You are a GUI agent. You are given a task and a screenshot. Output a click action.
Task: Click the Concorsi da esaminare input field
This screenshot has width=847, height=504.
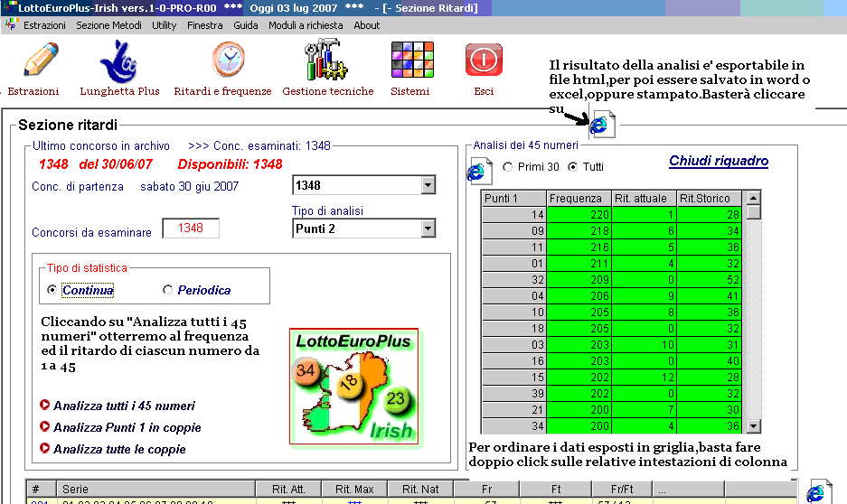191,229
